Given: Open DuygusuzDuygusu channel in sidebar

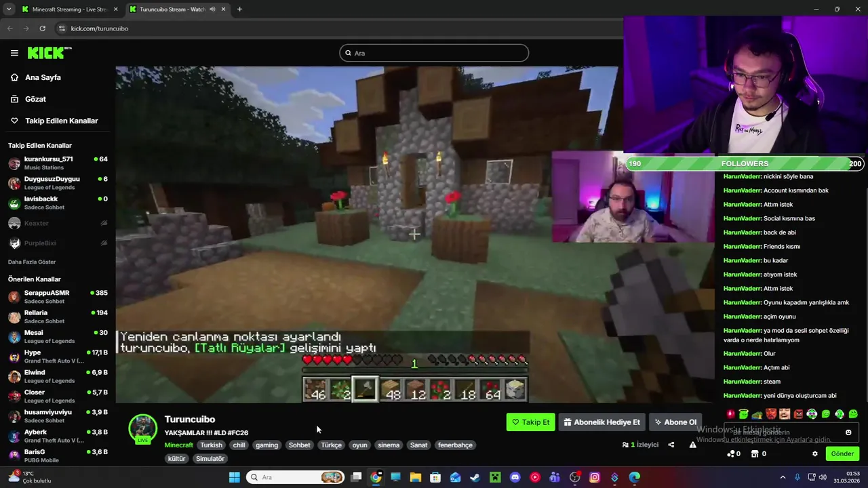Looking at the screenshot, I should coord(58,183).
